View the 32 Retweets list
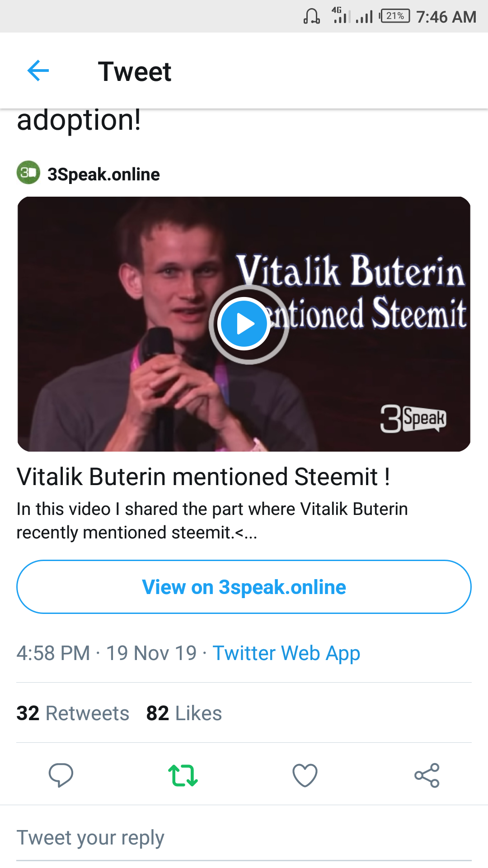 tap(73, 713)
